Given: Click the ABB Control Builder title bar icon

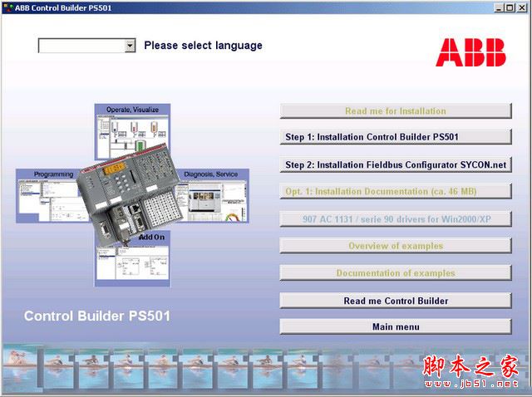Looking at the screenshot, I should tap(7, 7).
